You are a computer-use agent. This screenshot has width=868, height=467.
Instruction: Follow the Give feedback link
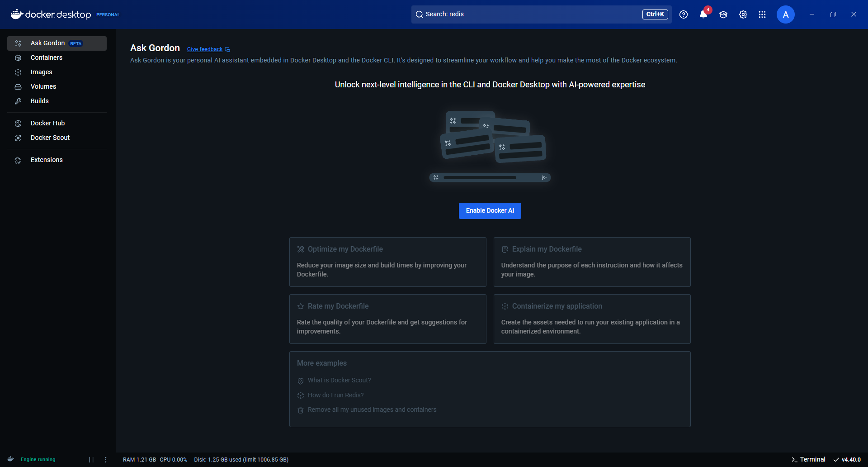[205, 49]
